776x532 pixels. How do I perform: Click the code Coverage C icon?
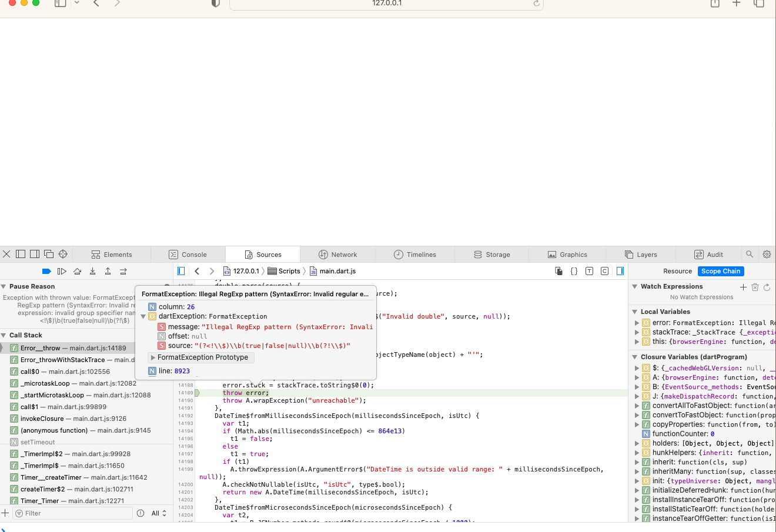[x=604, y=271]
